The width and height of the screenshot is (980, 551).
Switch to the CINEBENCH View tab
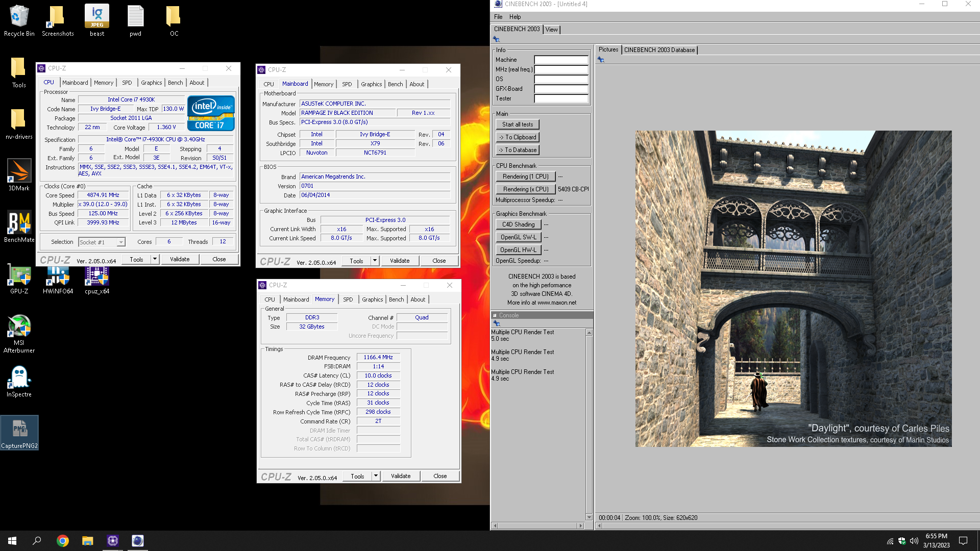[551, 30]
